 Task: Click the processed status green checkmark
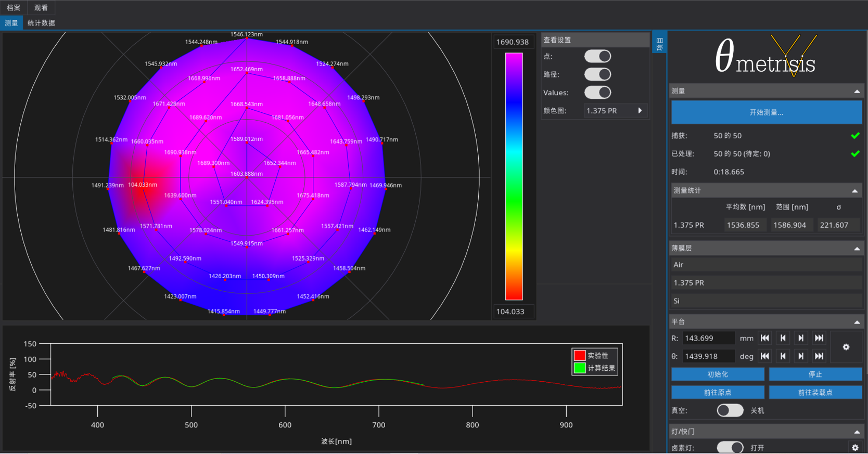[x=855, y=154]
